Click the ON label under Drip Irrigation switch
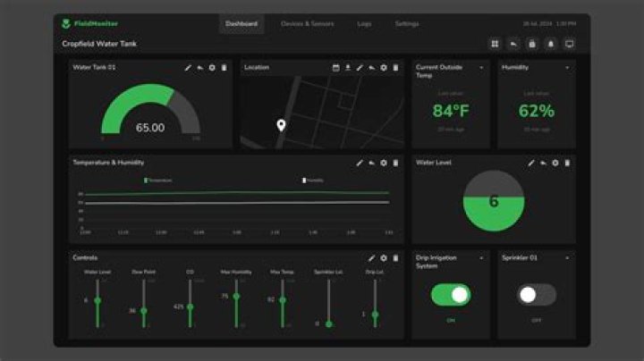Screen dimensions: 644x361 click(x=451, y=321)
